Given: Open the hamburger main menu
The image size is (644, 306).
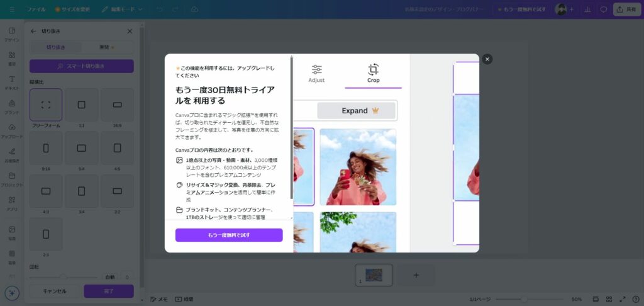Looking at the screenshot, I should pos(12,9).
